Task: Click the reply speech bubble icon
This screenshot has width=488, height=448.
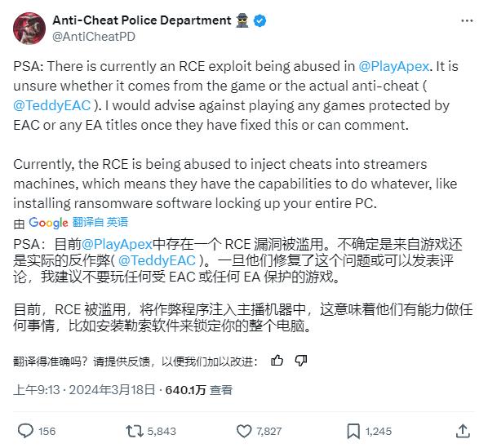Action: click(25, 431)
